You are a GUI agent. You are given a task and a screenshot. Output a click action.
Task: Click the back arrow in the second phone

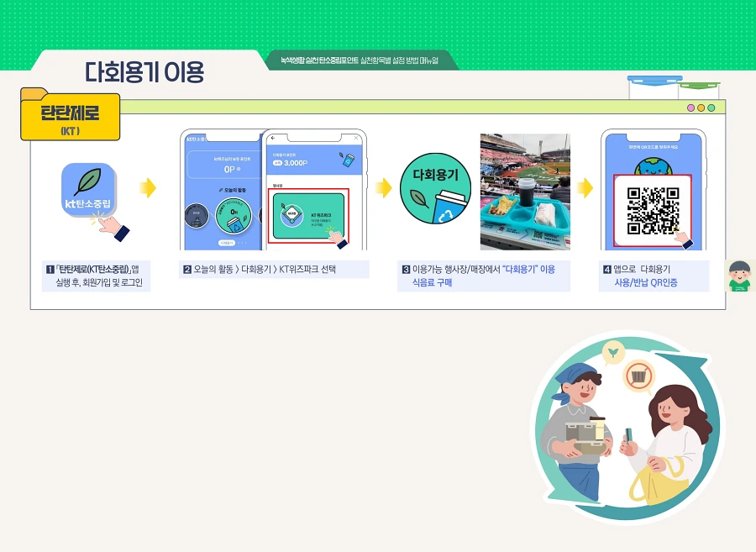click(273, 139)
